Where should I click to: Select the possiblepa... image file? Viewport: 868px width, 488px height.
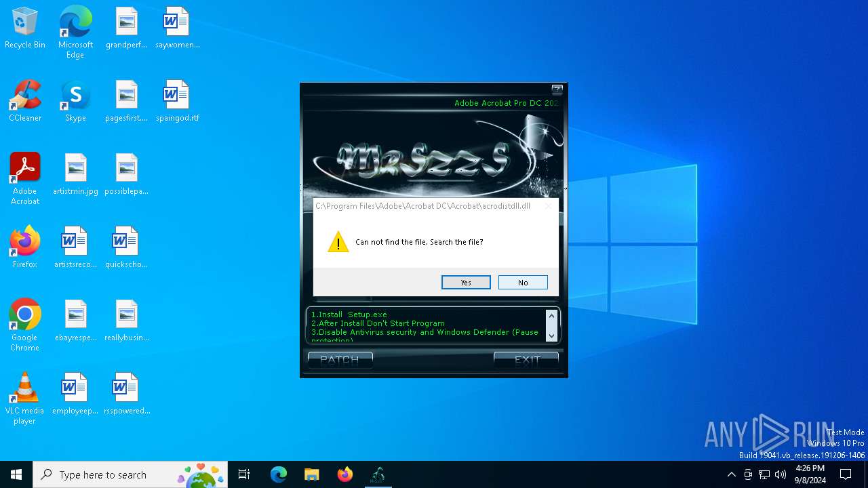126,175
